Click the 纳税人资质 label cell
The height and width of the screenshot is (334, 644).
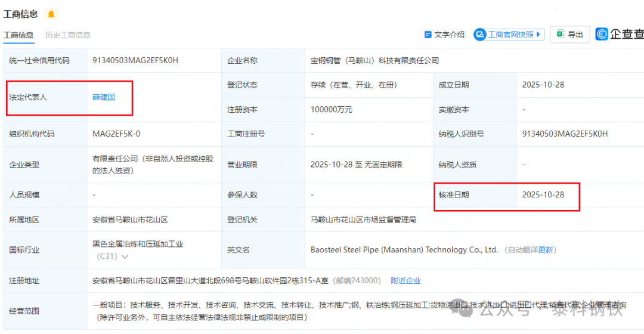[x=475, y=165]
